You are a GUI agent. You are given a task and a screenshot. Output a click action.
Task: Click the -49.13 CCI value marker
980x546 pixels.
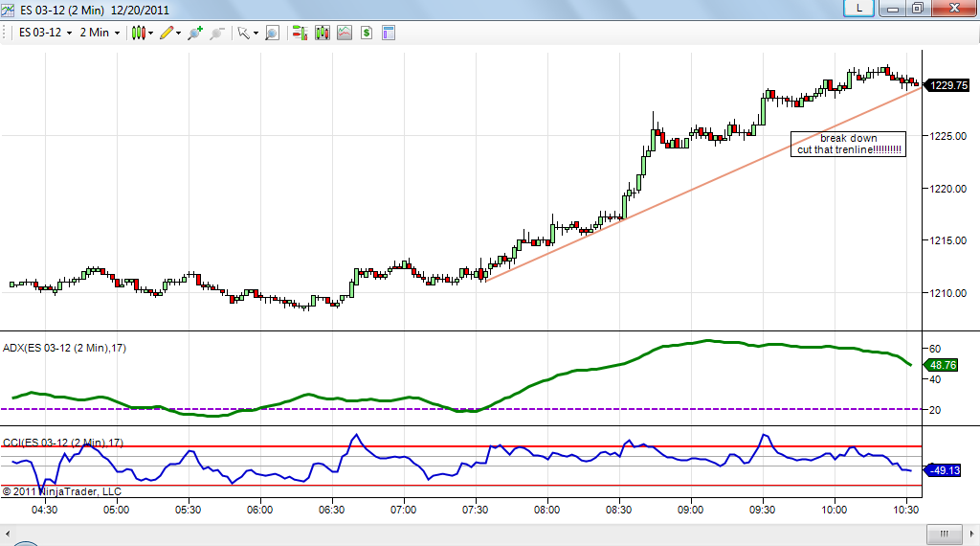pyautogui.click(x=943, y=470)
